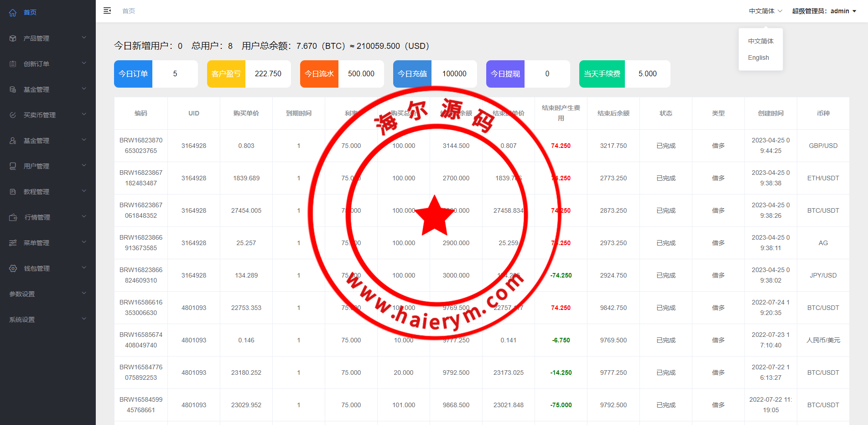Toggle the sidebar collapse hamburger icon
868x425 pixels.
point(107,11)
